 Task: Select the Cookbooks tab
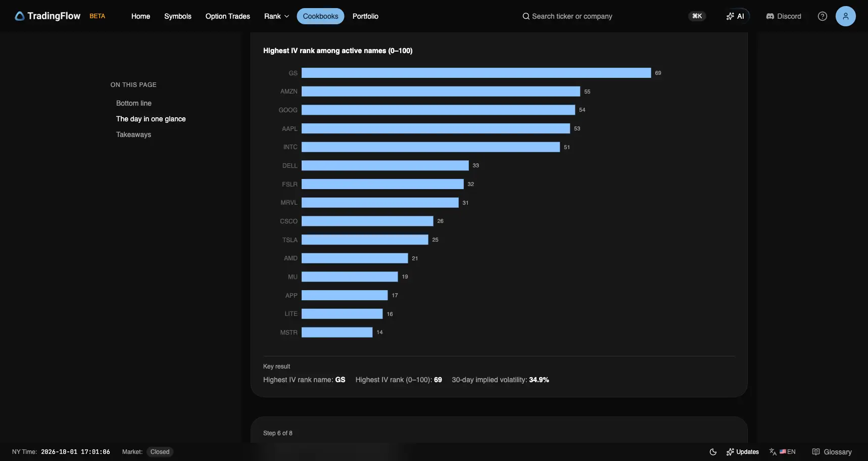click(x=320, y=16)
